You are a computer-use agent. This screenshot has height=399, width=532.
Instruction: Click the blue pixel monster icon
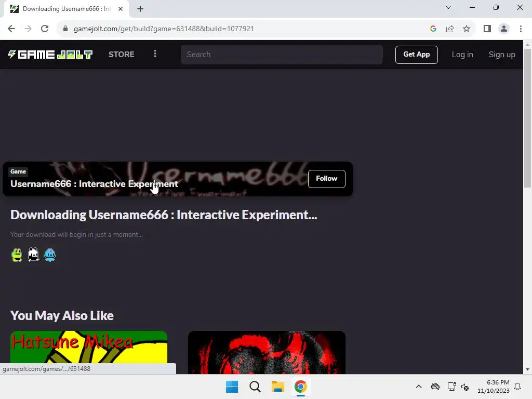click(x=50, y=255)
